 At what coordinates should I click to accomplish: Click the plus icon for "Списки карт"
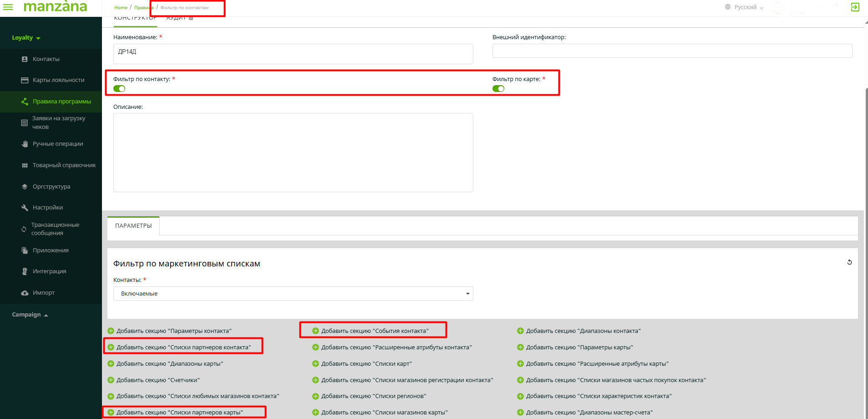(315, 364)
